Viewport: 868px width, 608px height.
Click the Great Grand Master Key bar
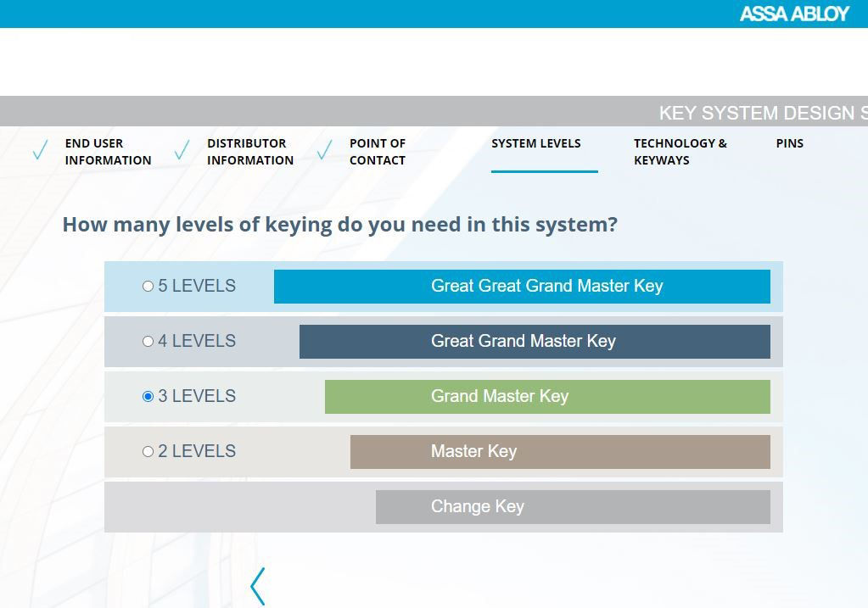point(535,342)
